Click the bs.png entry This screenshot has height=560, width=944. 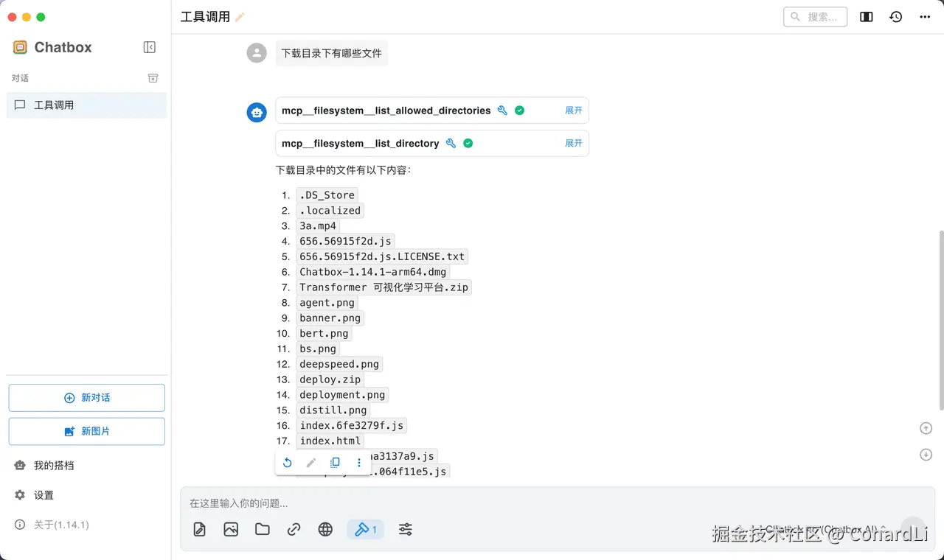coord(318,349)
